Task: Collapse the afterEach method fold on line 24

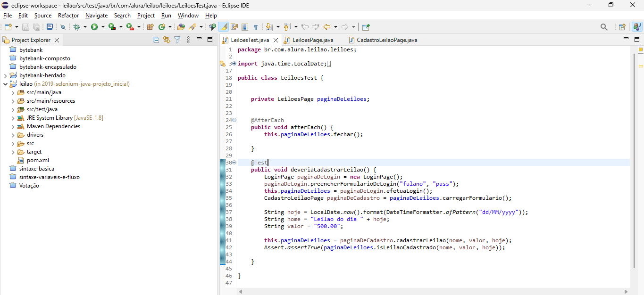Action: [234, 120]
